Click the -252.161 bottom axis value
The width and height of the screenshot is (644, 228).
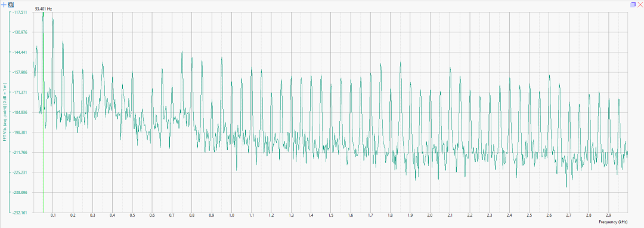click(20, 213)
